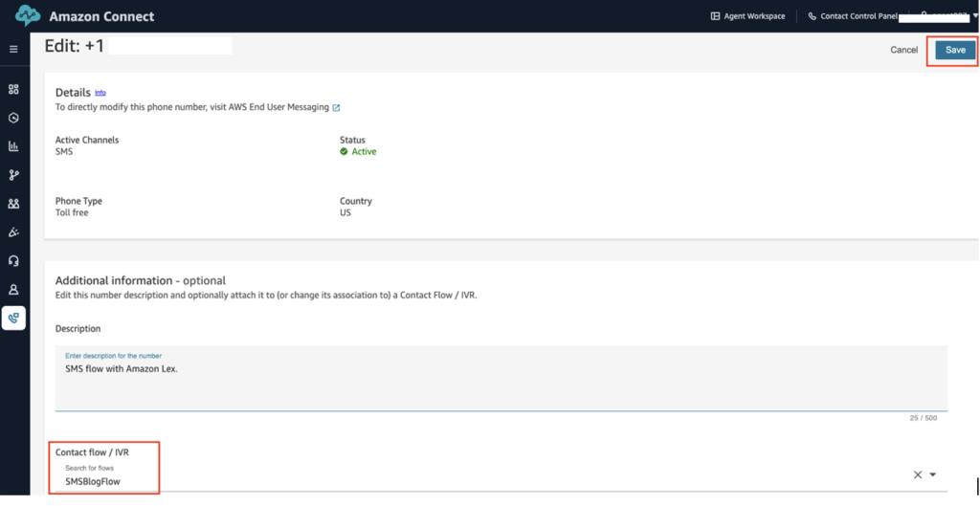This screenshot has width=980, height=506.
Task: Open the headset agent sidebar icon
Action: coord(13,261)
